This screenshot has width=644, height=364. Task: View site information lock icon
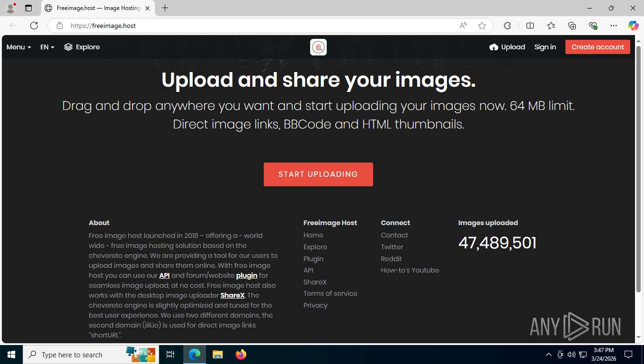point(60,26)
